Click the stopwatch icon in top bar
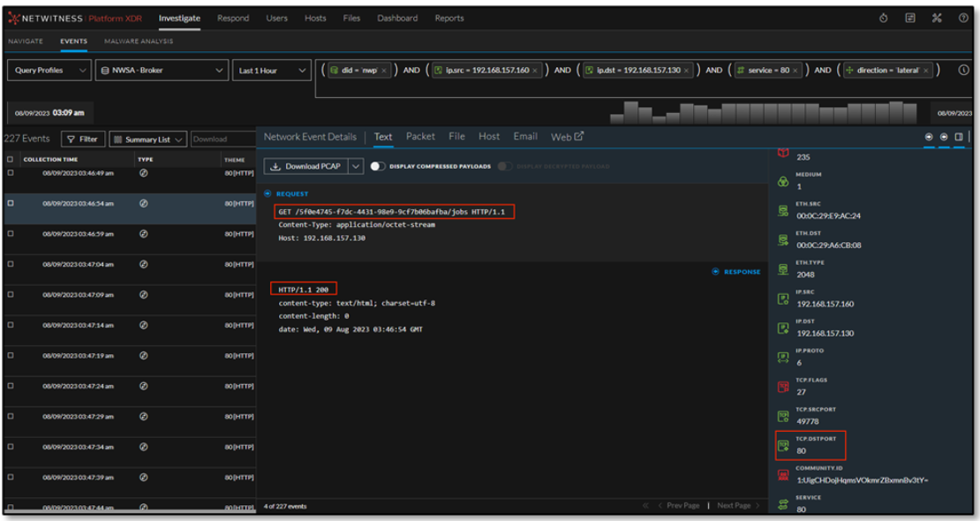980x521 pixels. [x=884, y=19]
